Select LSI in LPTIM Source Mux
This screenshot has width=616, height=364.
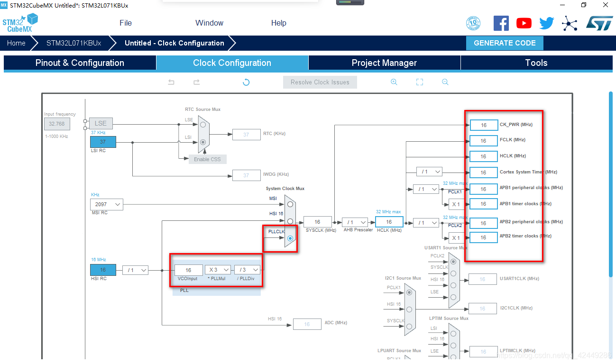[453, 333]
